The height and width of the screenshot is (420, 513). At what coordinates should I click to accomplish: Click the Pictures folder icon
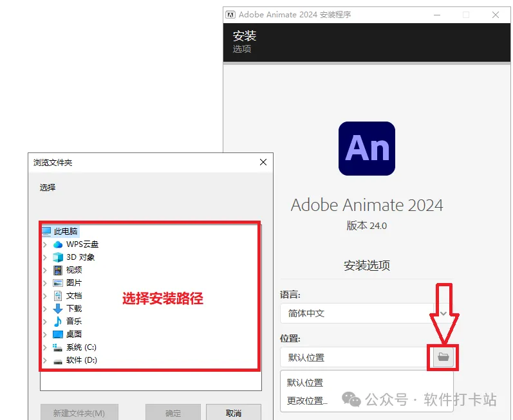pyautogui.click(x=58, y=283)
